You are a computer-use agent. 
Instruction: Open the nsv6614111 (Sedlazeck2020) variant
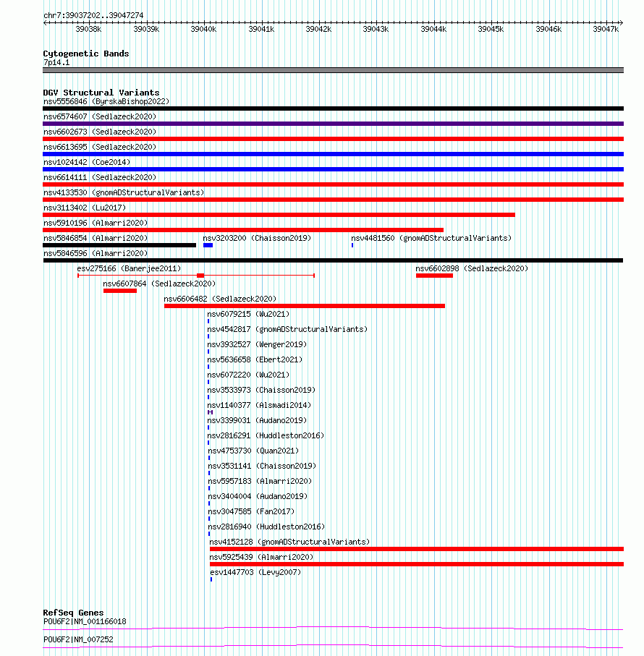pos(100,177)
